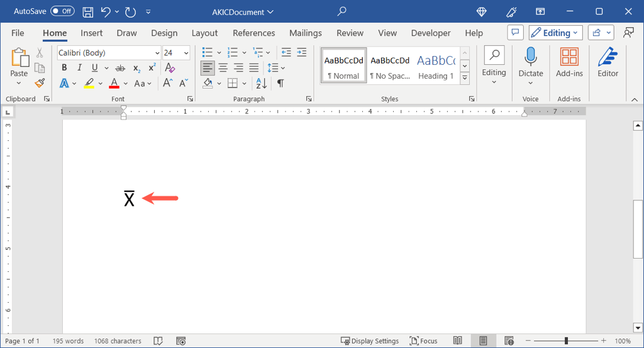This screenshot has width=644, height=348.
Task: Increase paragraph indent
Action: pos(302,52)
